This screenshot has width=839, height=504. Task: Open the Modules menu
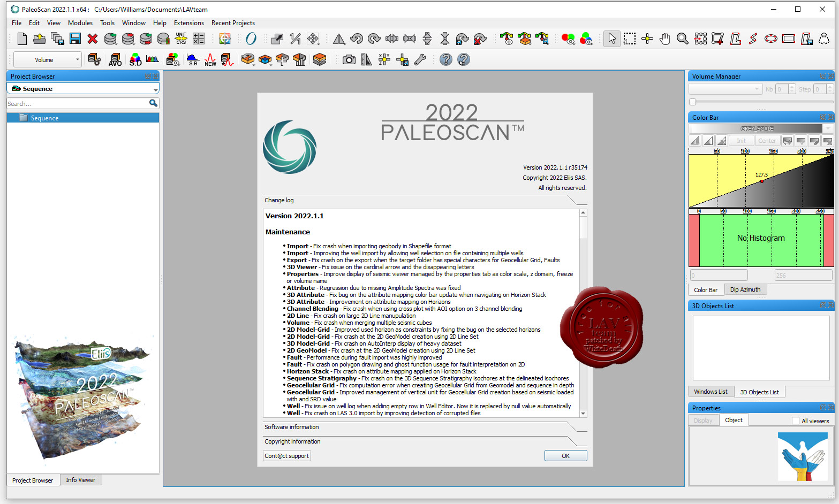80,23
